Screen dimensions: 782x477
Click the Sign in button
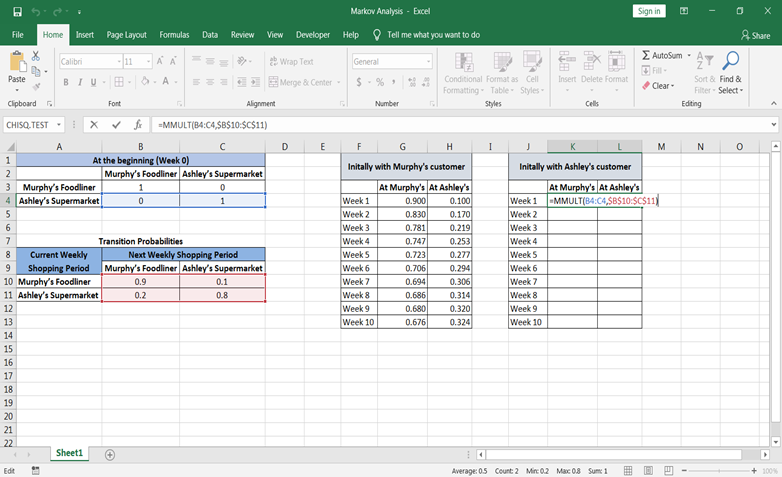pyautogui.click(x=649, y=11)
